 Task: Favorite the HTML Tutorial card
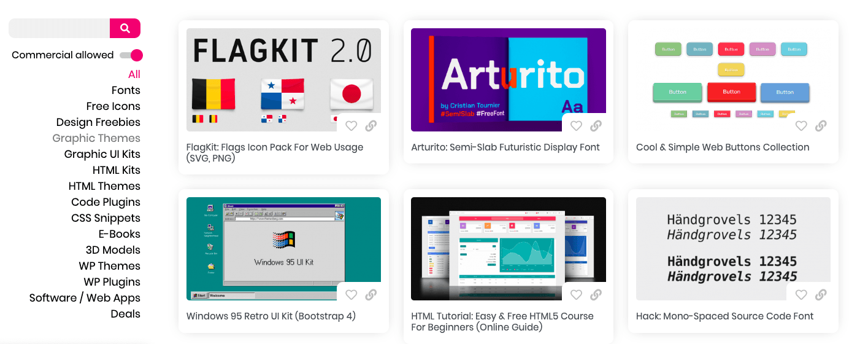[x=576, y=295]
